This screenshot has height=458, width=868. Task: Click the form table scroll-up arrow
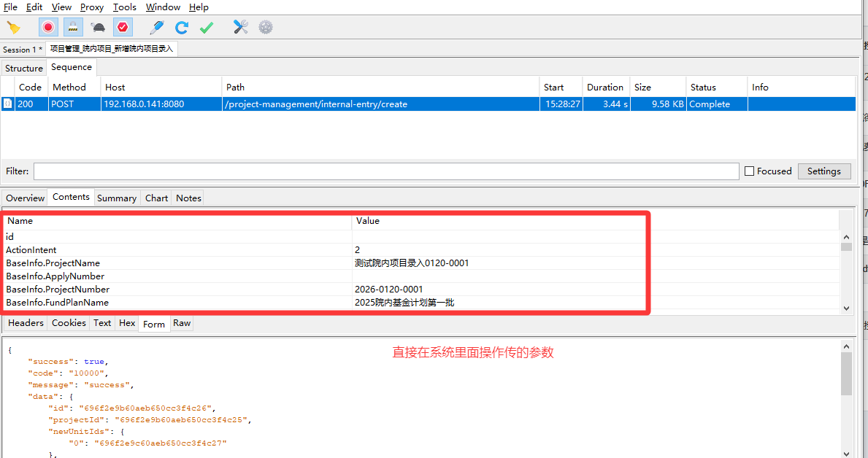[846, 237]
